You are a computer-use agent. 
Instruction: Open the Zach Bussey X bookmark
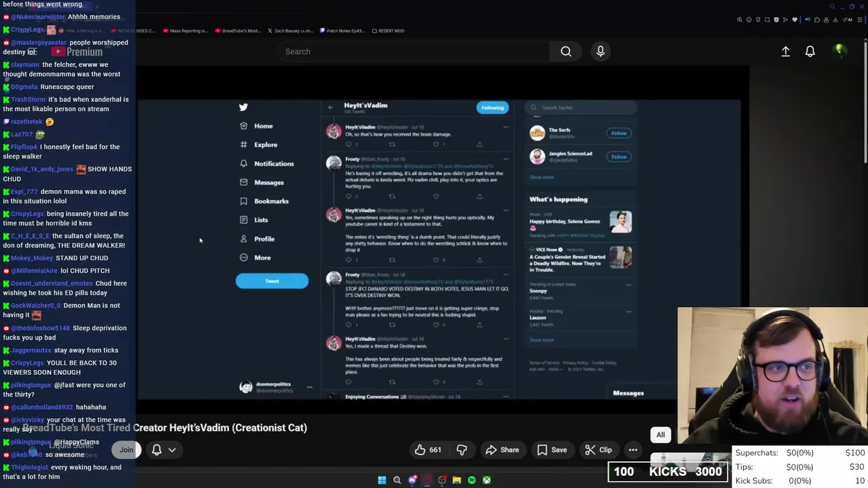(290, 30)
